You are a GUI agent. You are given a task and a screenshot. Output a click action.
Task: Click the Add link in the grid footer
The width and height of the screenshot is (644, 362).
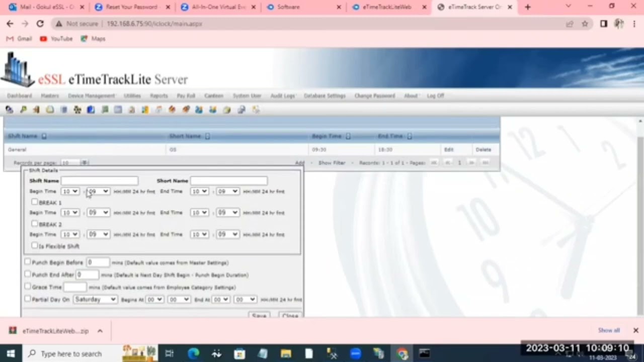pos(300,163)
